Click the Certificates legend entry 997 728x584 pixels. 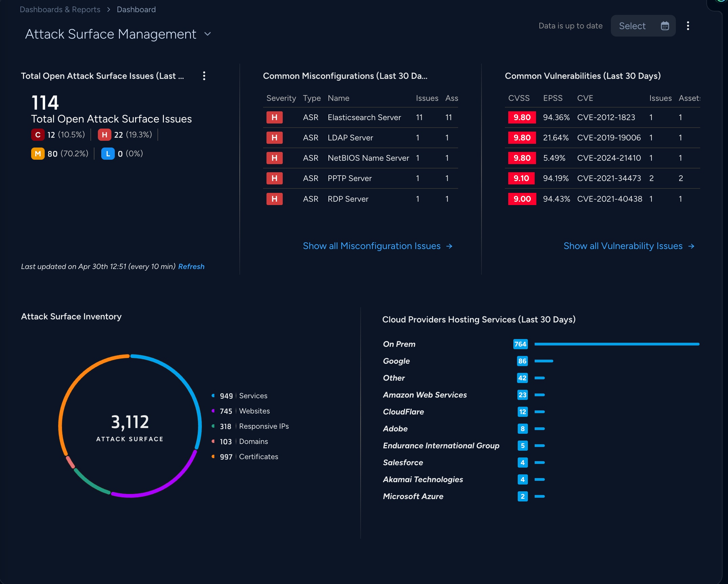(245, 457)
